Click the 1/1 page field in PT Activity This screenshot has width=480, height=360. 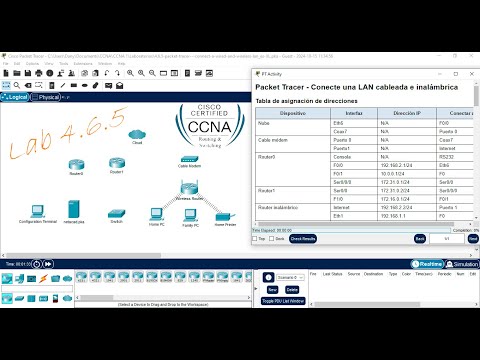tap(447, 239)
